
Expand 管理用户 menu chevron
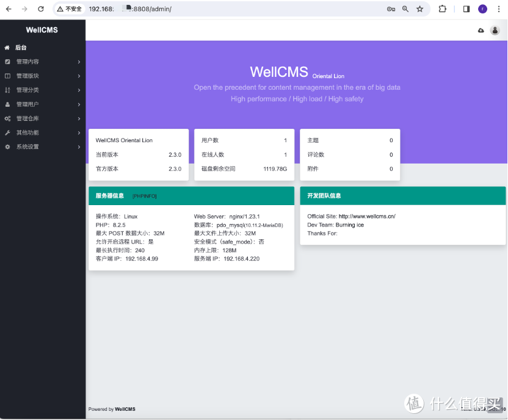coord(79,104)
